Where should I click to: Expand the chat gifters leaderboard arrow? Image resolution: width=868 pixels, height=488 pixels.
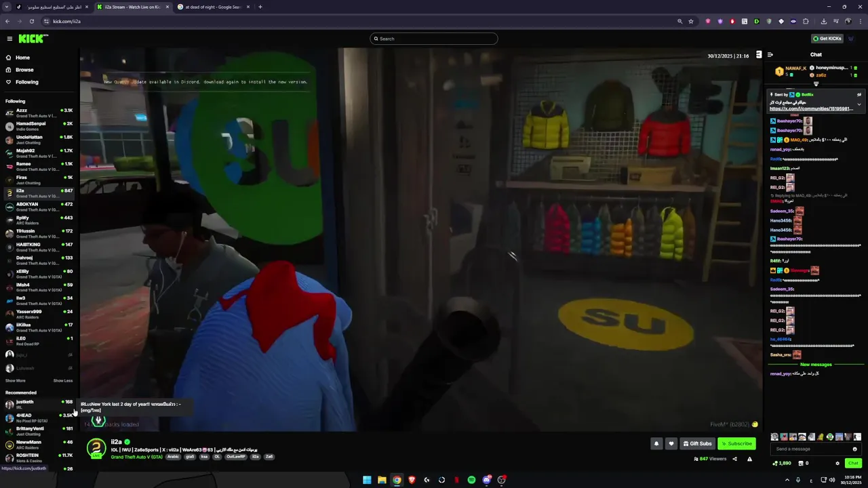click(x=816, y=84)
